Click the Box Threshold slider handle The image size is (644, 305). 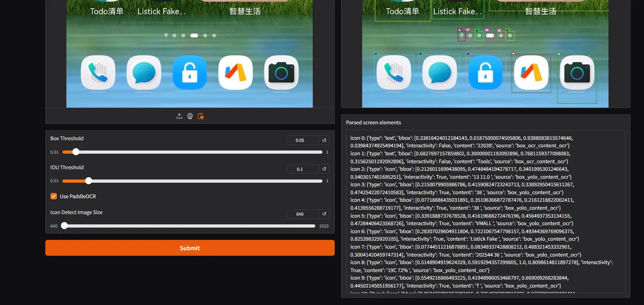coord(76,152)
